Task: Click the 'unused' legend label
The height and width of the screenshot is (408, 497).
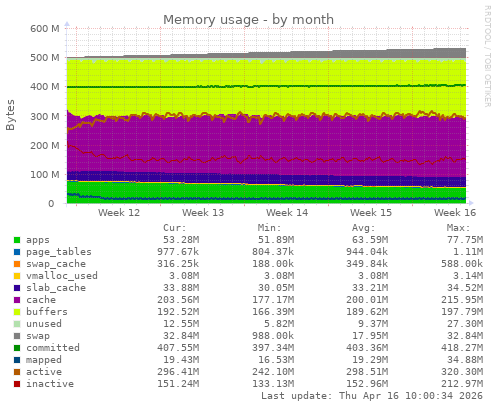Action: (44, 324)
